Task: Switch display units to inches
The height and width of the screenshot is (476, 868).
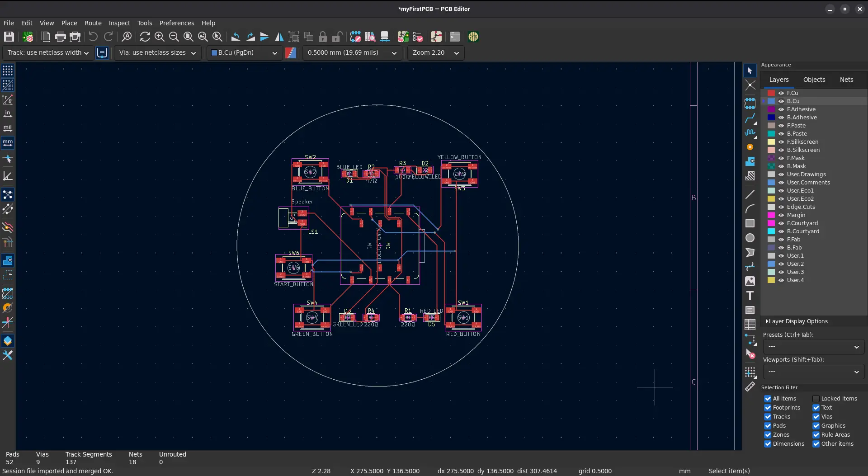Action: (x=8, y=114)
